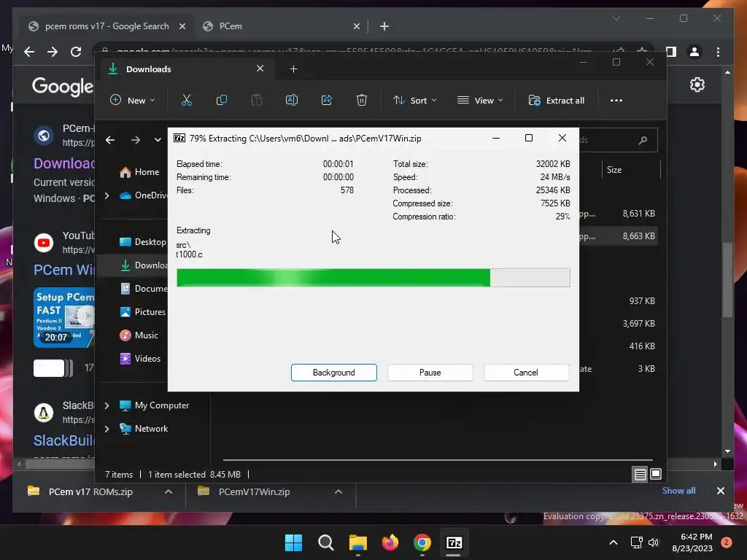Open Chrome three-dot menu

[718, 52]
